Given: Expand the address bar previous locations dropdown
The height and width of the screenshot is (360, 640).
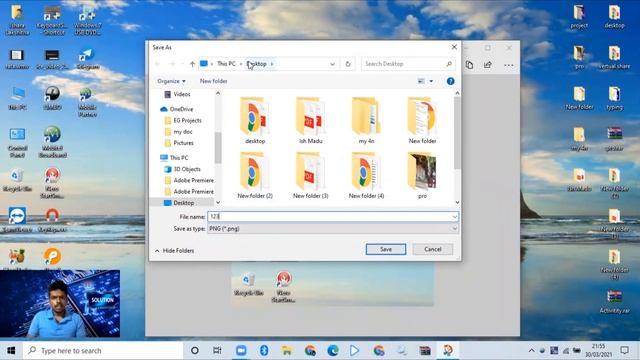Looking at the screenshot, I should pyautogui.click(x=333, y=64).
